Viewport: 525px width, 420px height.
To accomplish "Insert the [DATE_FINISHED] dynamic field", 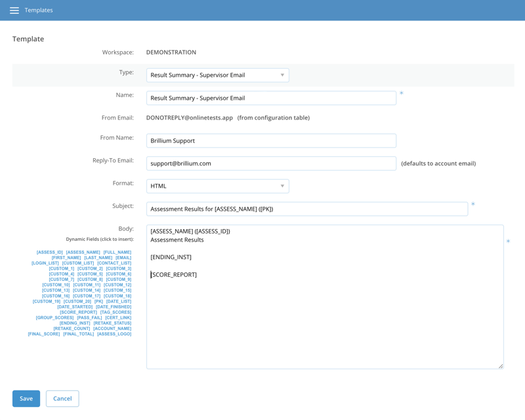I will (114, 306).
